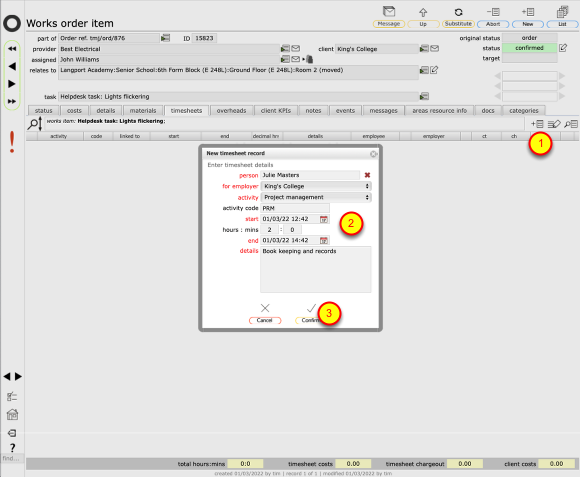Go to next record arrow in sidebar
580x477 pixels.
pos(12,84)
